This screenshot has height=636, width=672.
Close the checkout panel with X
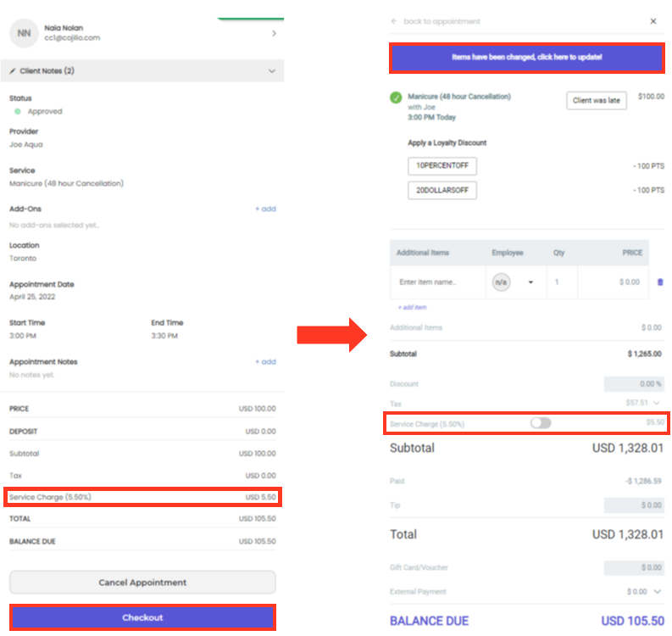tap(653, 21)
